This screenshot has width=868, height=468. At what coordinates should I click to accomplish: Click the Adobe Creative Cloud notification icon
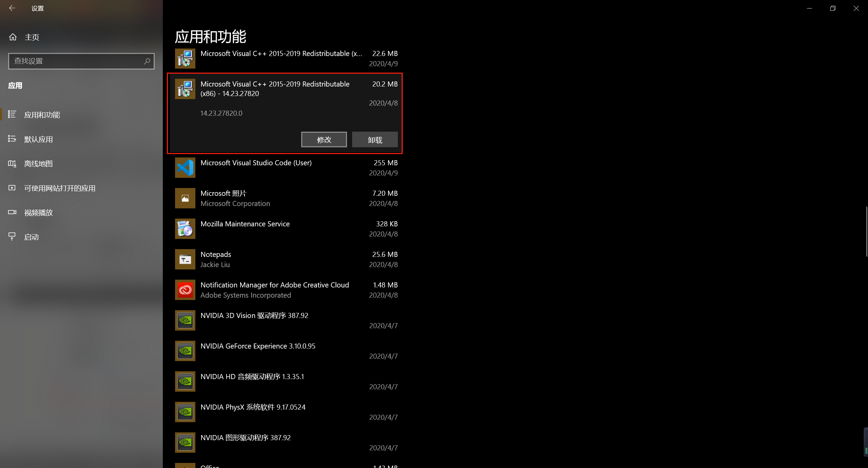(185, 290)
